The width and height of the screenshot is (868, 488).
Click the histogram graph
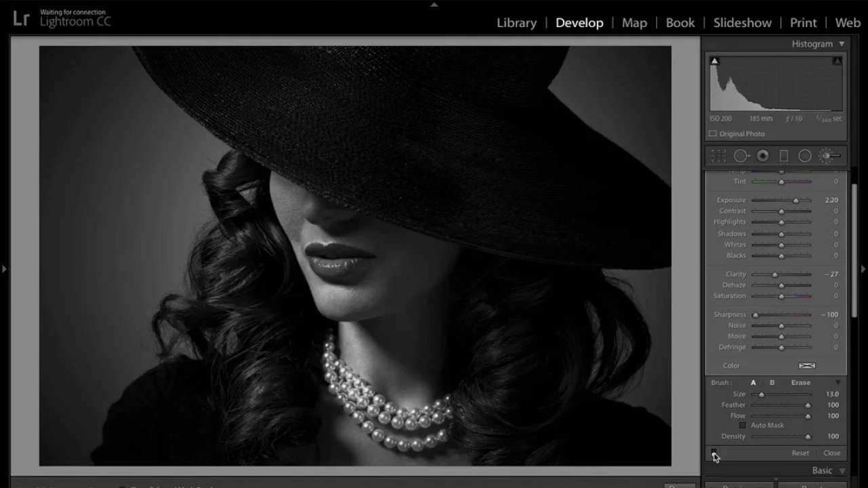point(776,84)
